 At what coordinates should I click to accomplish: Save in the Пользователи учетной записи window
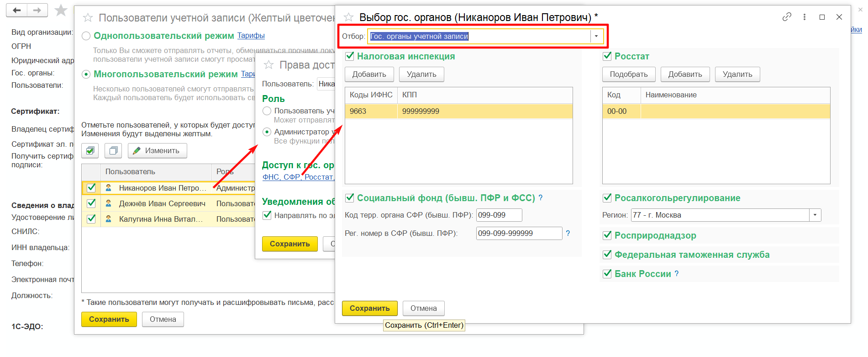point(109,319)
